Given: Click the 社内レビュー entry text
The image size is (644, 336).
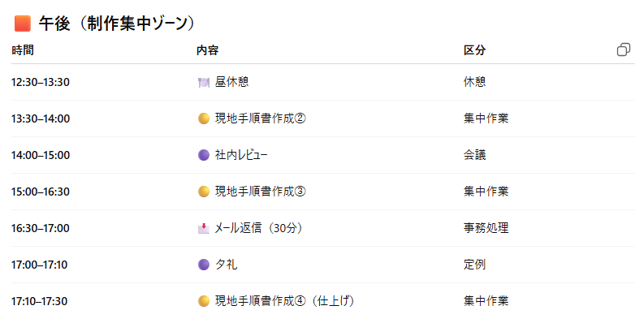Looking at the screenshot, I should pos(241,155).
